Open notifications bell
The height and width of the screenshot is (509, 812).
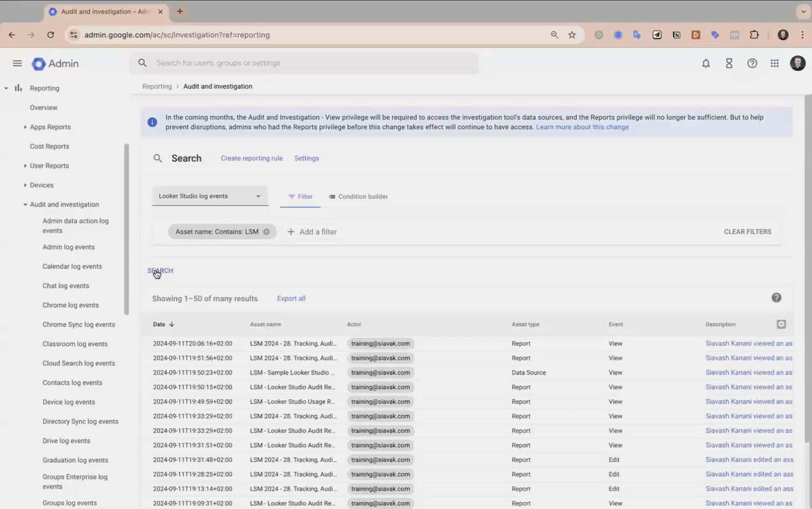pyautogui.click(x=706, y=63)
